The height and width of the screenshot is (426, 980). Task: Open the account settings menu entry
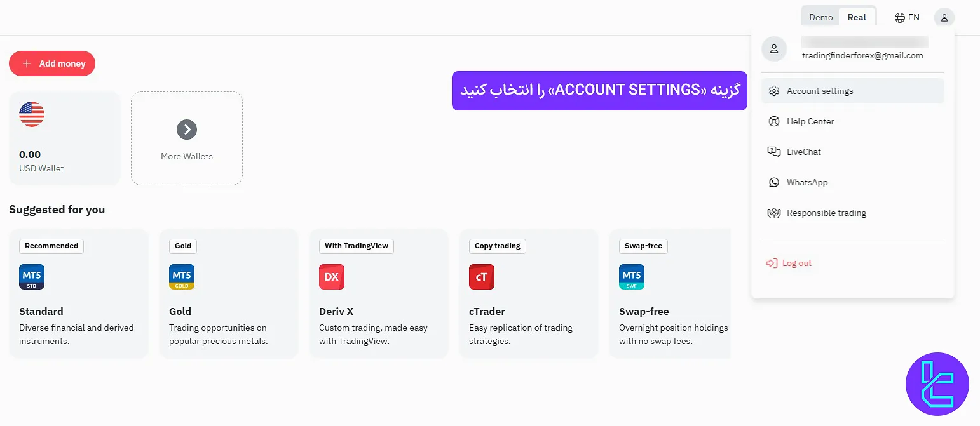[820, 91]
